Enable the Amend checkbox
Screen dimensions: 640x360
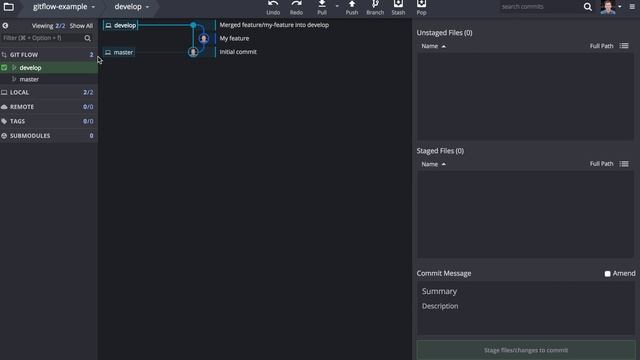click(607, 273)
